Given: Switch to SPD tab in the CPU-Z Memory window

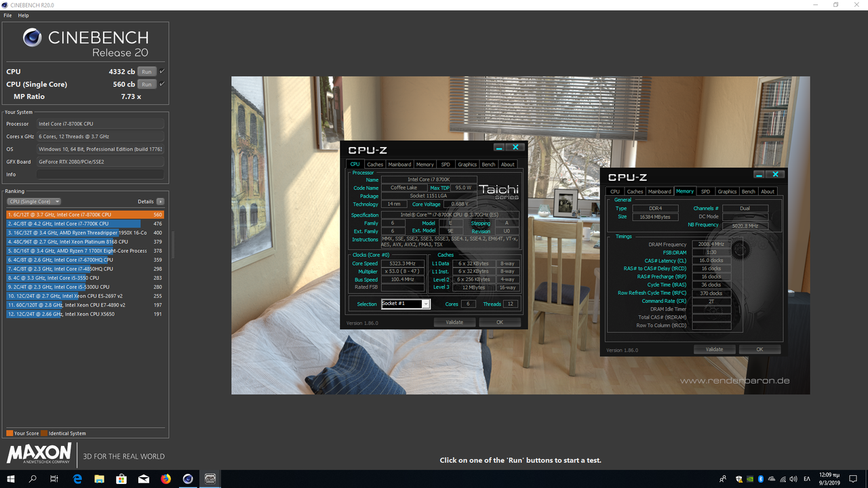Looking at the screenshot, I should click(x=706, y=191).
